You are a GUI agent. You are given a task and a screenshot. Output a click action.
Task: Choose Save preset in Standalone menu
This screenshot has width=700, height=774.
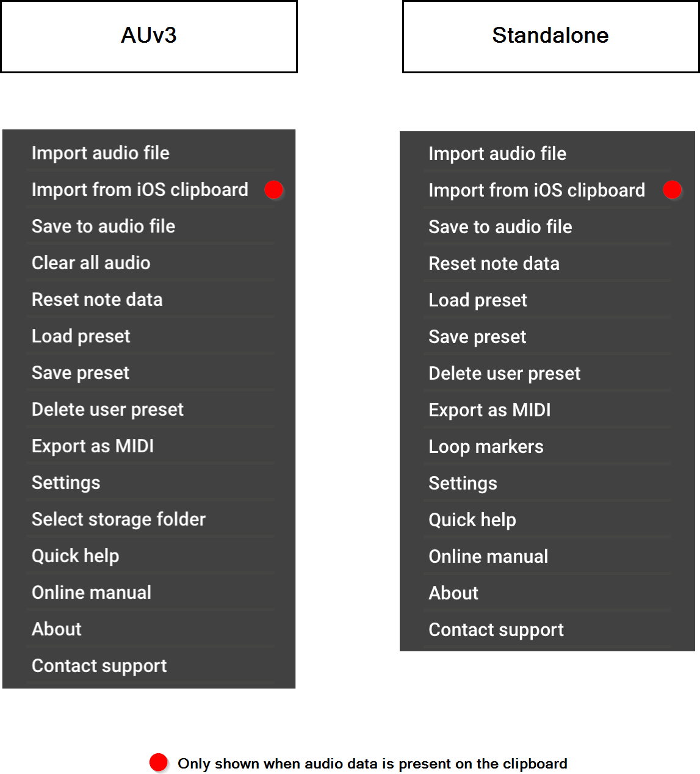pos(477,337)
